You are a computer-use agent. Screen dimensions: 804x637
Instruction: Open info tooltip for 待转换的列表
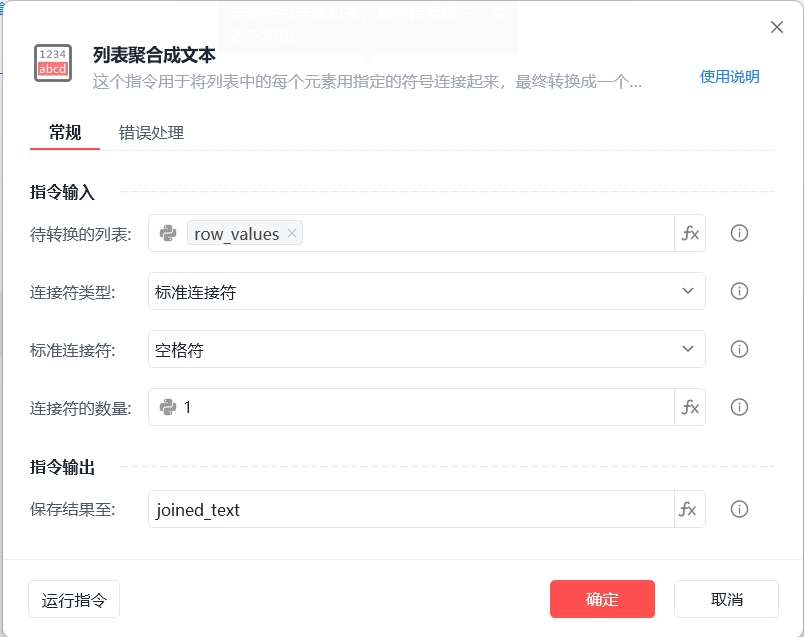pos(739,233)
